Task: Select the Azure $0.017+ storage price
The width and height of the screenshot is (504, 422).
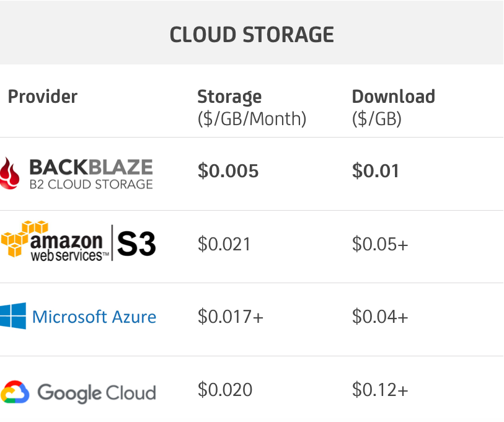Action: click(231, 317)
